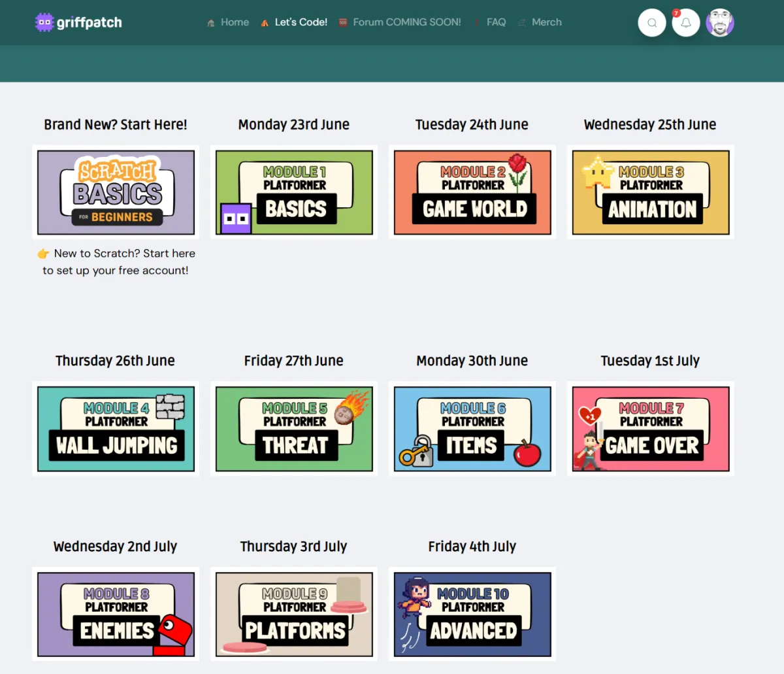784x674 pixels.
Task: Open Module 1 Platformer Basics thumbnail
Action: [x=294, y=192]
